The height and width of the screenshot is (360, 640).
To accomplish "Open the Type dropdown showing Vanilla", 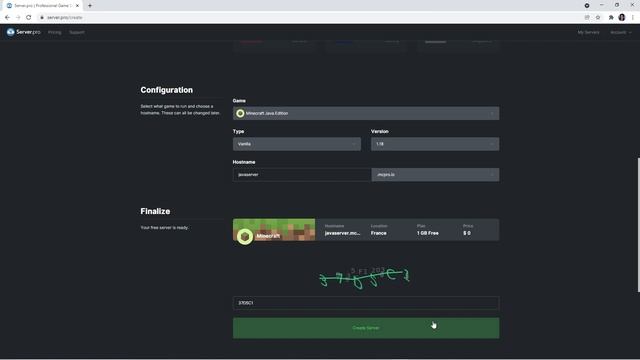I will click(x=297, y=144).
